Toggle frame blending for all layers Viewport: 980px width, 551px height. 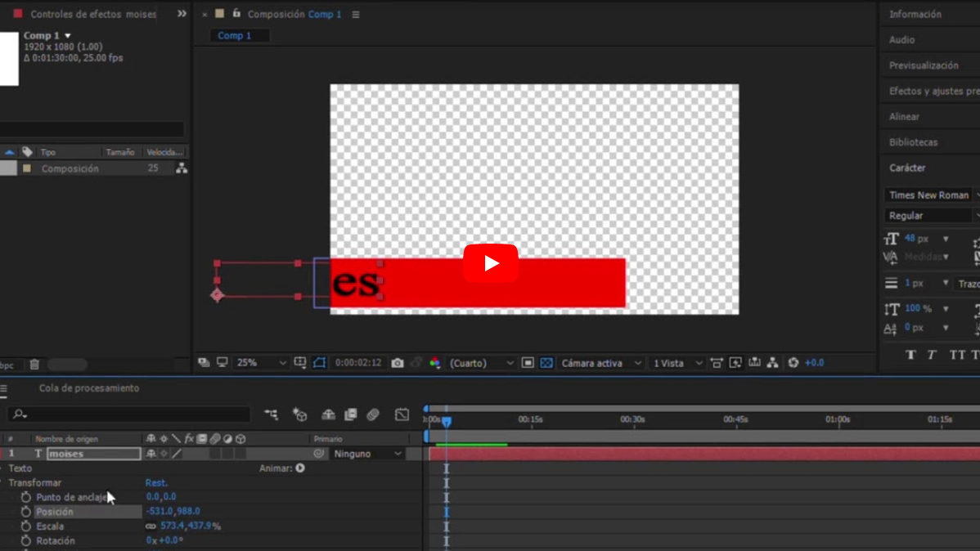click(x=351, y=414)
